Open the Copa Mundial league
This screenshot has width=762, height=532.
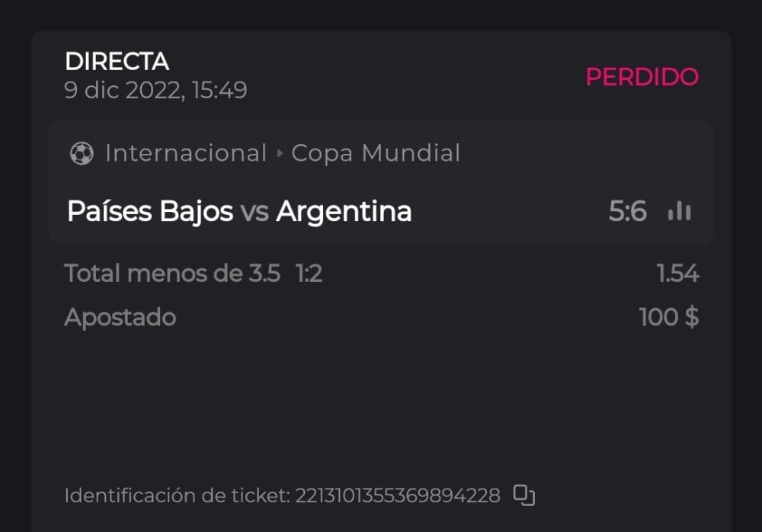(376, 153)
